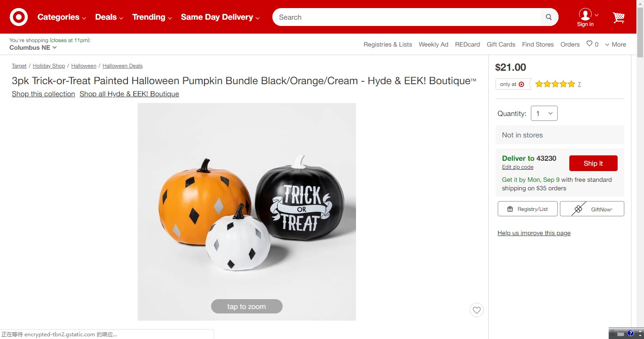Image resolution: width=644 pixels, height=339 pixels.
Task: Click the GiftNow button
Action: coord(592,209)
